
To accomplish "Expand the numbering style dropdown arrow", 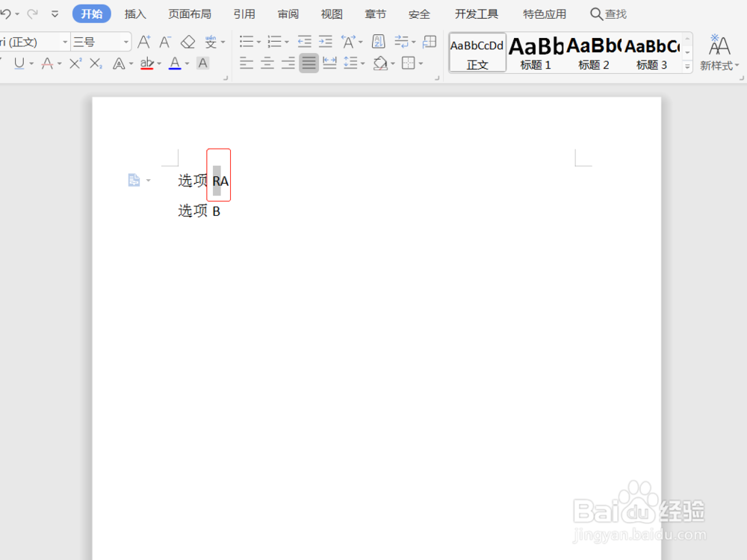I will pos(286,42).
